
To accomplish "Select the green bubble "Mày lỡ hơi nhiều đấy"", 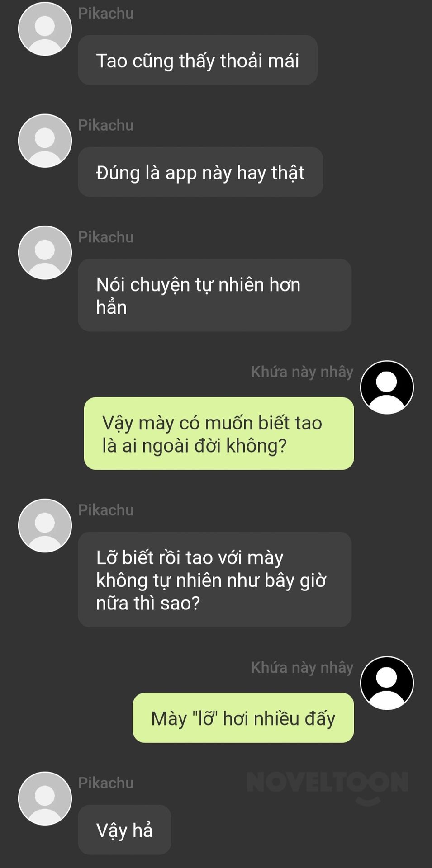I will tap(243, 718).
